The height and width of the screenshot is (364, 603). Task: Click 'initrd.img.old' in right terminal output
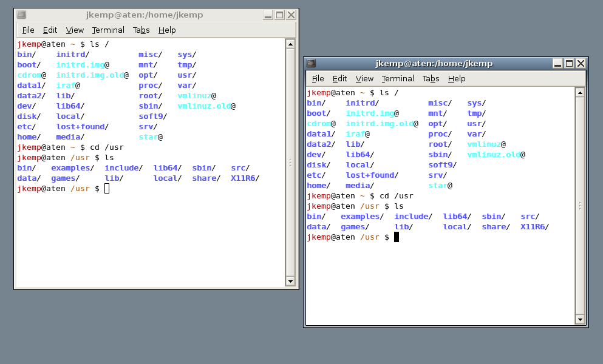[x=380, y=124]
